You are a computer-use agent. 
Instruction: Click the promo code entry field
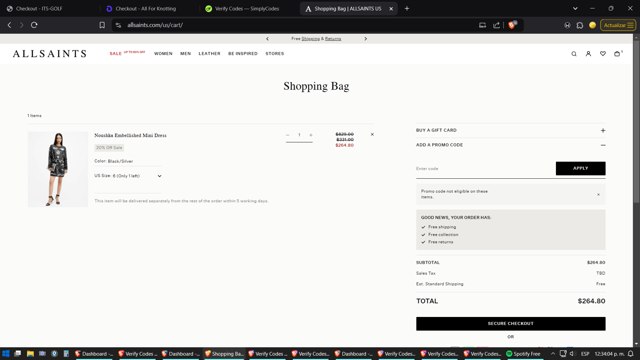[485, 169]
